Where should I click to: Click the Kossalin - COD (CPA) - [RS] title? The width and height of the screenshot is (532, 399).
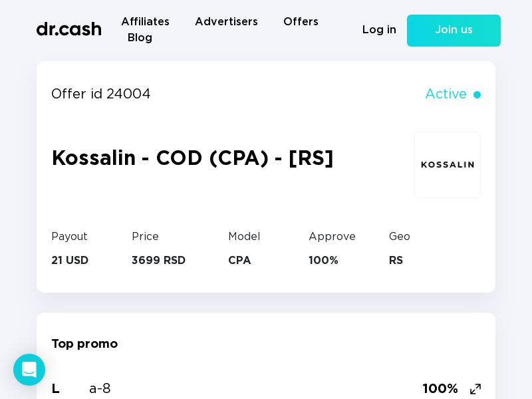192,158
